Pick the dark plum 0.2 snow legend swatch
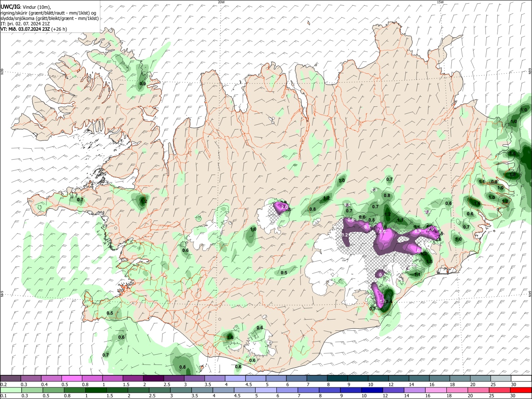The image size is (532, 399). [x=10, y=379]
